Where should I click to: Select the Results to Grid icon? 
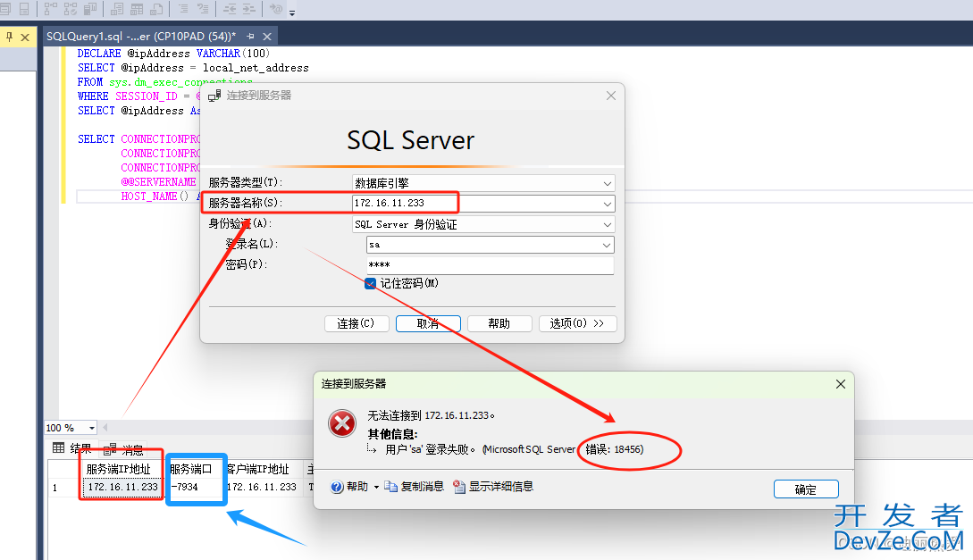[137, 9]
